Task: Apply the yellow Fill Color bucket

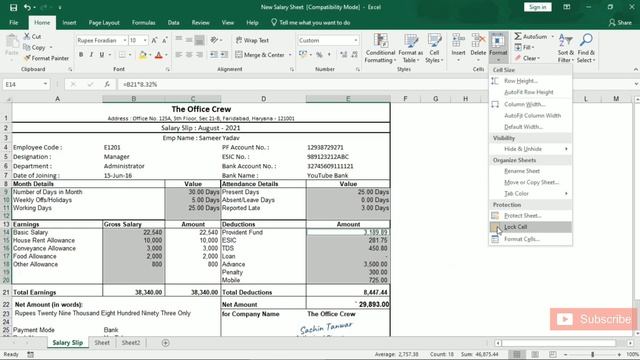Action: (x=142, y=55)
